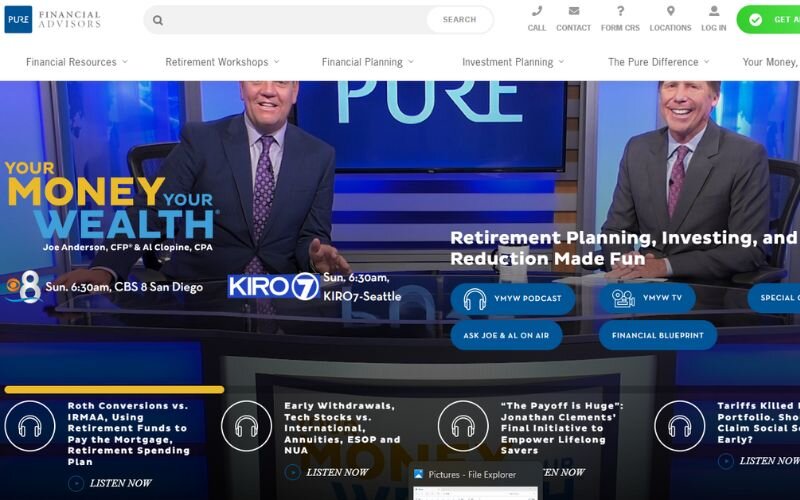800x500 pixels.
Task: Click the Contact envelope icon
Action: [573, 11]
